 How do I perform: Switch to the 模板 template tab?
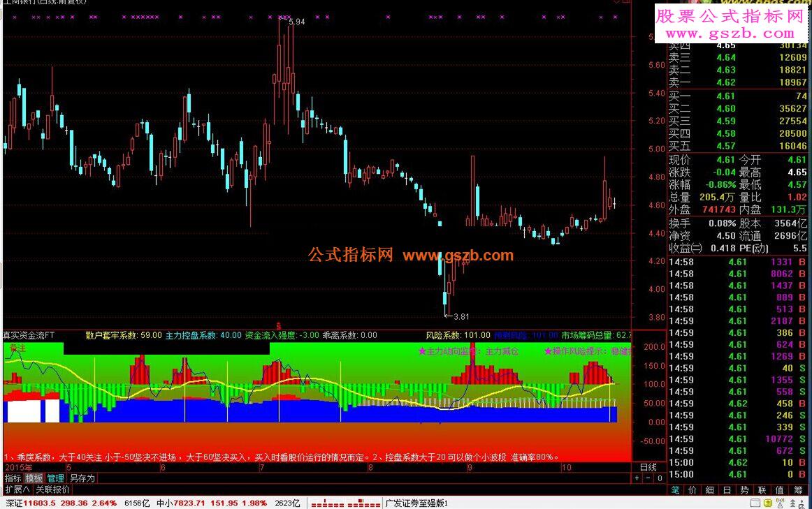click(x=34, y=478)
